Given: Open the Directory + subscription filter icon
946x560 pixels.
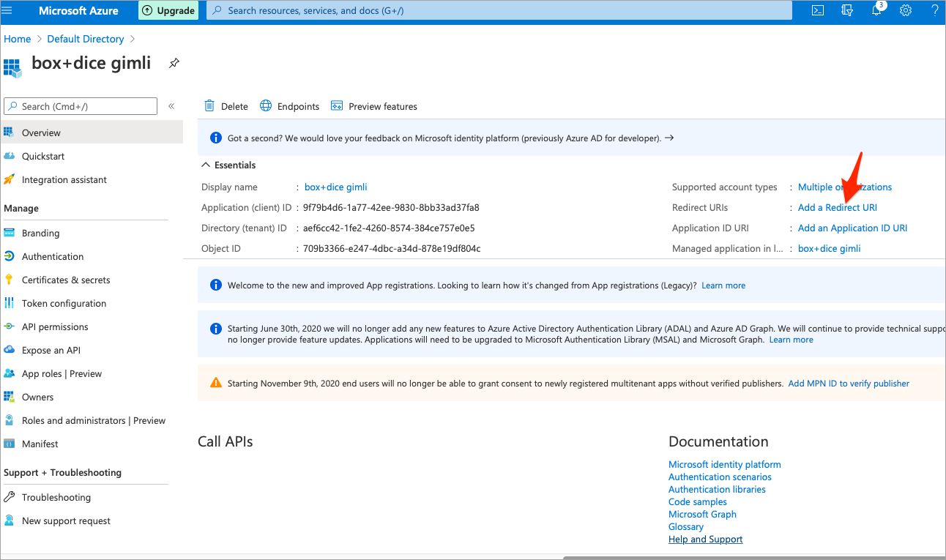Looking at the screenshot, I should (847, 11).
